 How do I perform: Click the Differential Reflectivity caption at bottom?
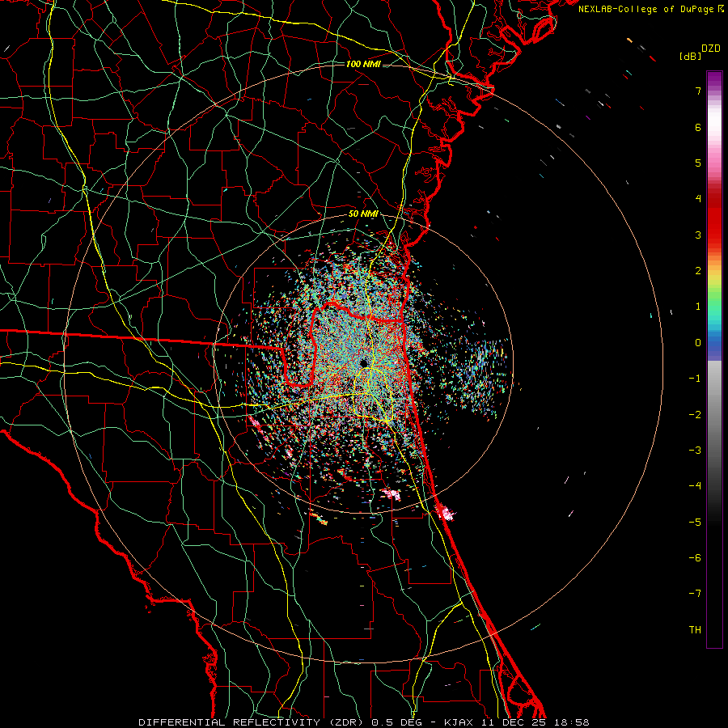pos(363,722)
